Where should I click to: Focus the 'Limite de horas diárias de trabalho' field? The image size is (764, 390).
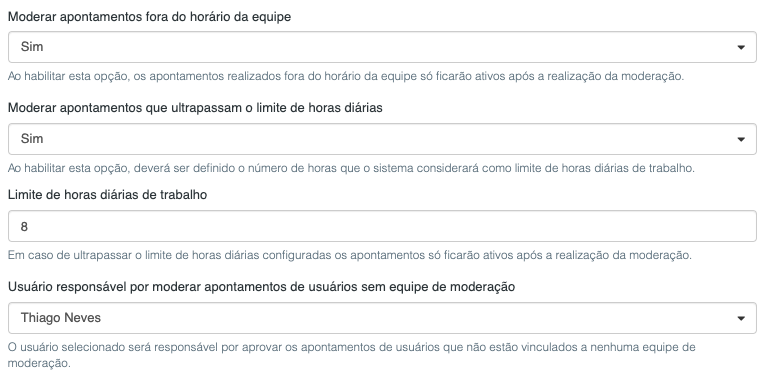click(x=382, y=226)
